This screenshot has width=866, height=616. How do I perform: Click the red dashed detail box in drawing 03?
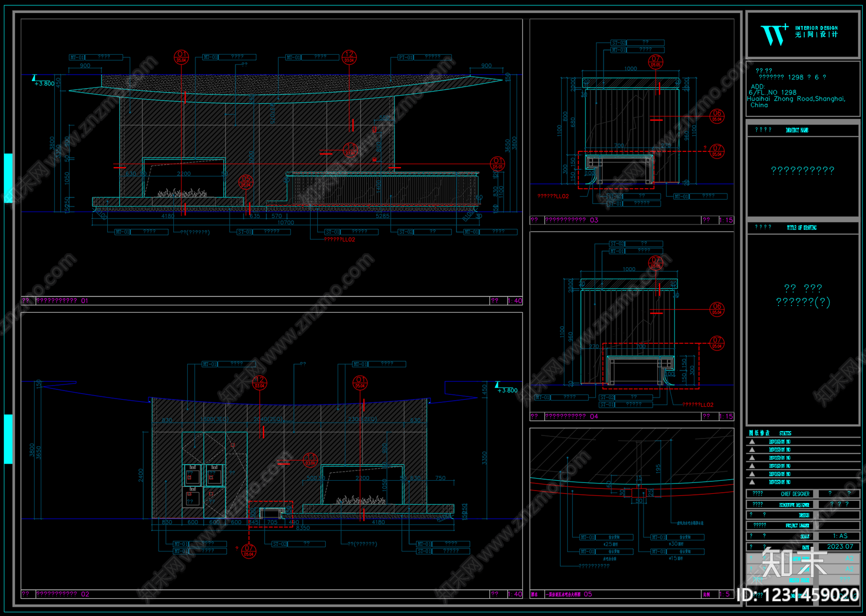(x=616, y=170)
